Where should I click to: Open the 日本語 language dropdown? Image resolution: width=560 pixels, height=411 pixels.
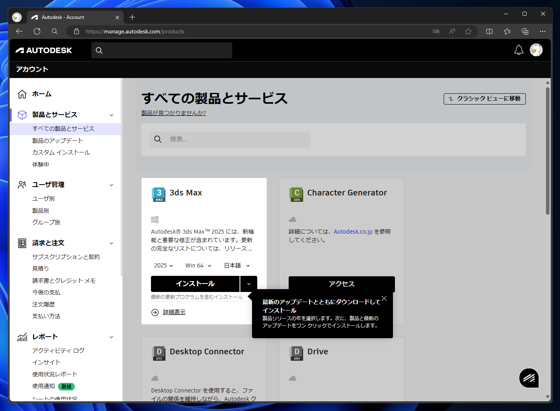[237, 266]
